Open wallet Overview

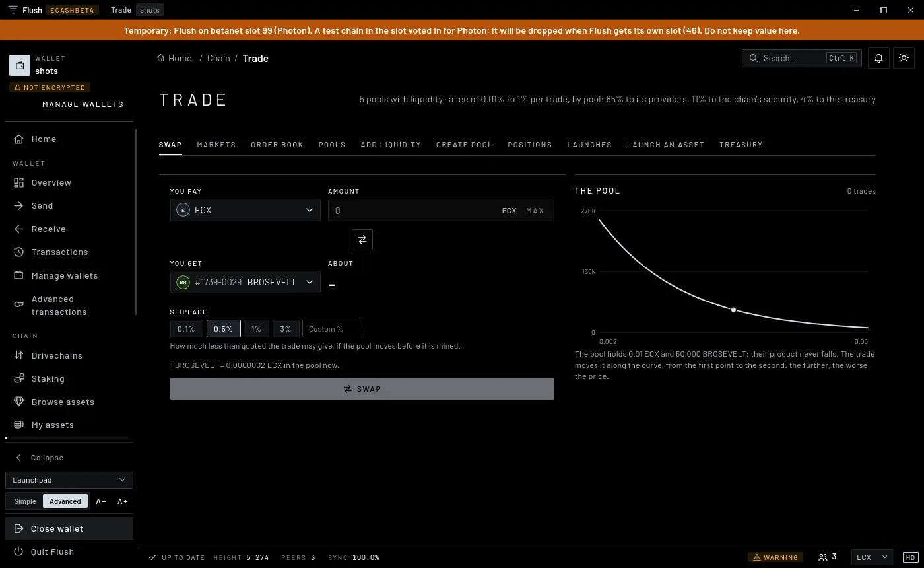tap(69, 182)
